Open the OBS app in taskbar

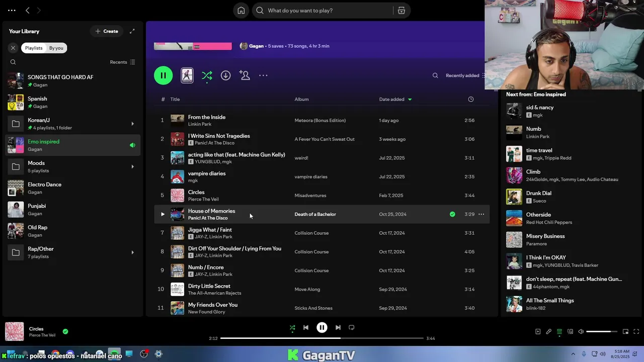point(144,354)
